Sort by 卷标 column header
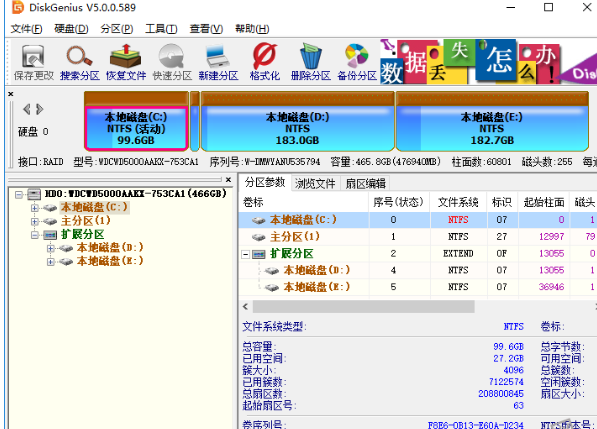 click(303, 202)
